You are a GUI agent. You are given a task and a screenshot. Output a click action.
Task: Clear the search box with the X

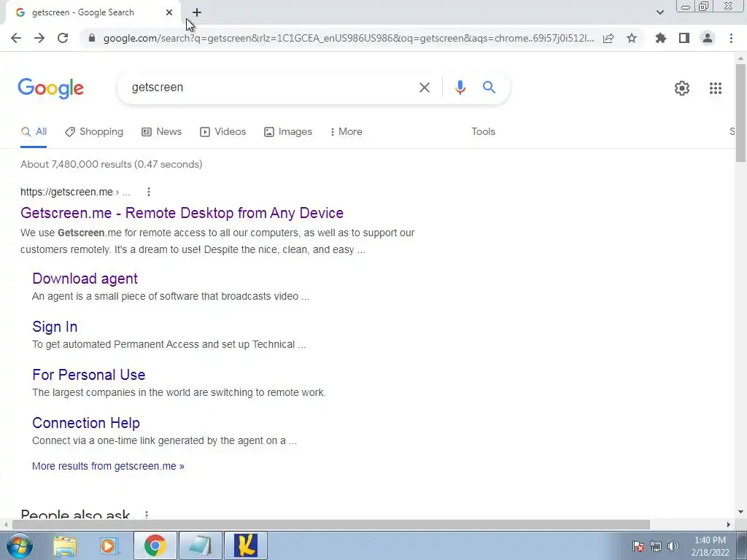click(x=425, y=87)
